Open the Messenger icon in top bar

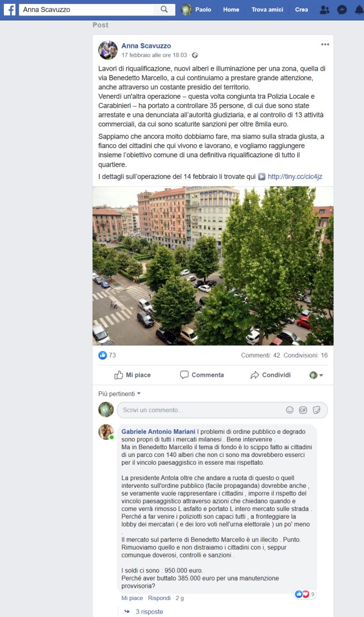(342, 10)
